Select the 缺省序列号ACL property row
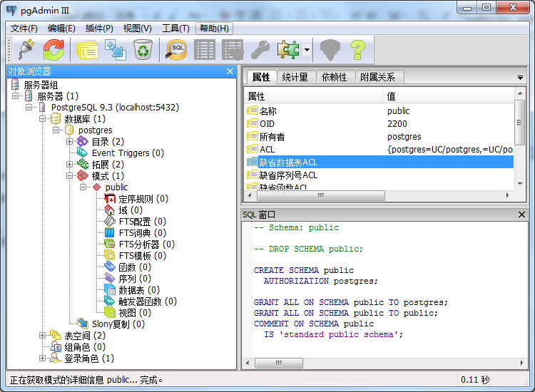Image resolution: width=535 pixels, height=392 pixels. tap(379, 175)
